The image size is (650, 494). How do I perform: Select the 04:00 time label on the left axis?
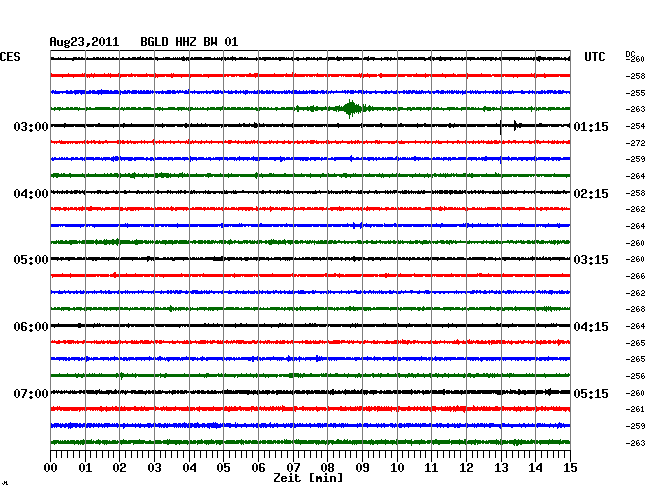pyautogui.click(x=31, y=194)
